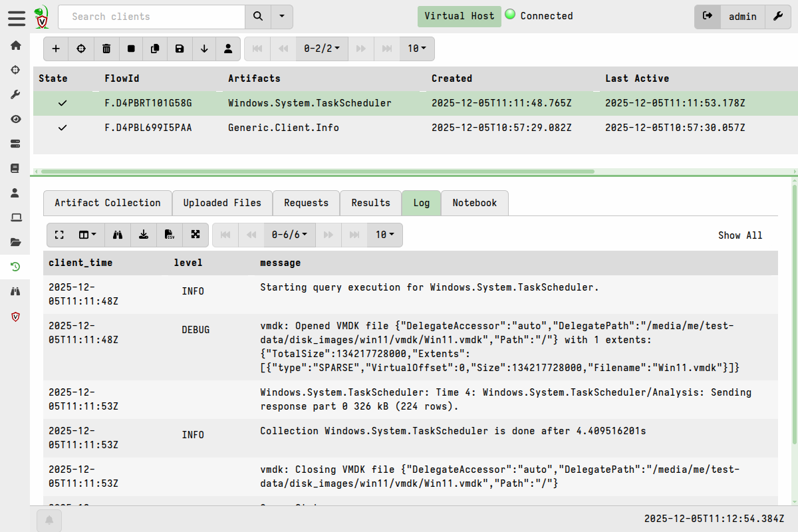This screenshot has height=532, width=798.
Task: Click the plus icon for new collection
Action: coord(56,49)
